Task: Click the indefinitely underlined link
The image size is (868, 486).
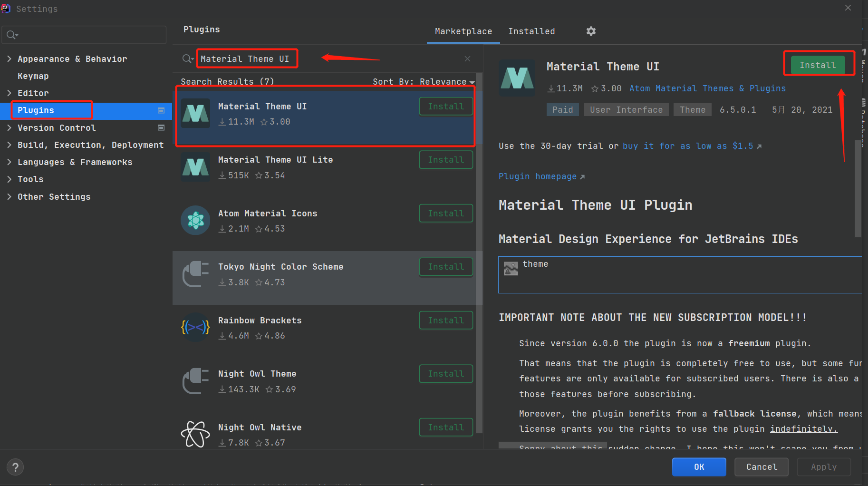Action: pos(804,429)
